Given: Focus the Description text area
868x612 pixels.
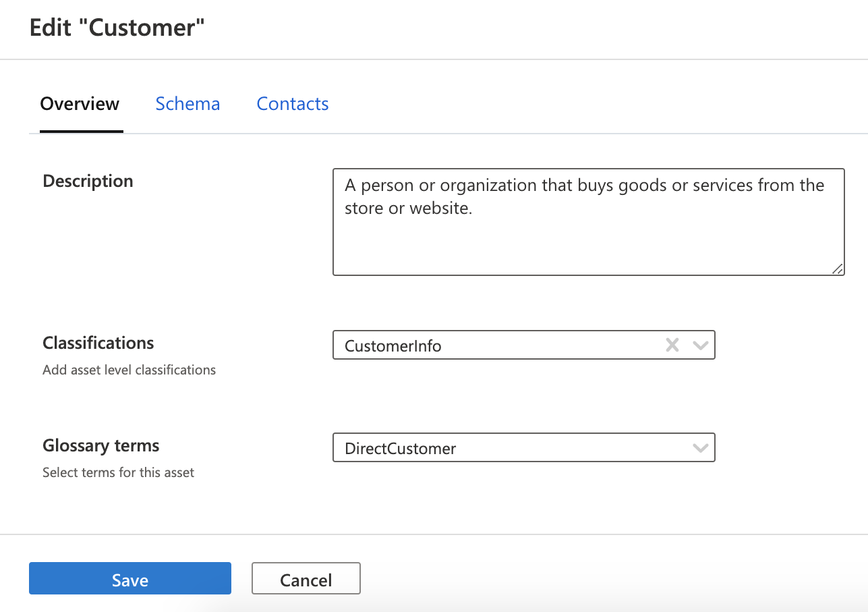Looking at the screenshot, I should (x=588, y=240).
